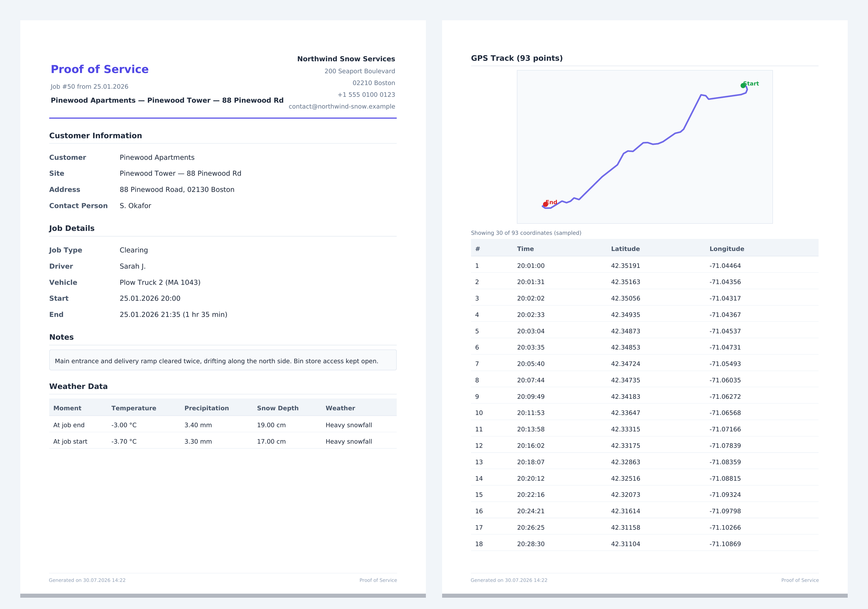Viewport: 868px width, 609px height.
Task: Click the snow depth value '17.00 cm'
Action: 271,442
